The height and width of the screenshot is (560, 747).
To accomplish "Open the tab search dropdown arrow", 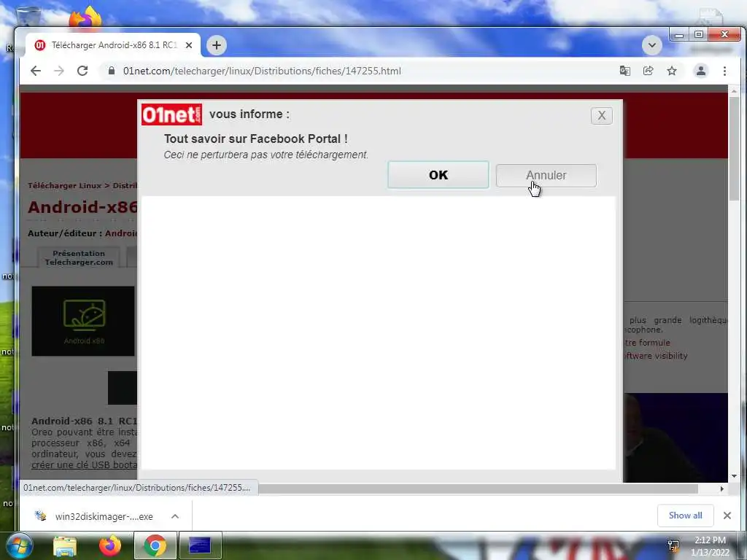I will [x=651, y=45].
